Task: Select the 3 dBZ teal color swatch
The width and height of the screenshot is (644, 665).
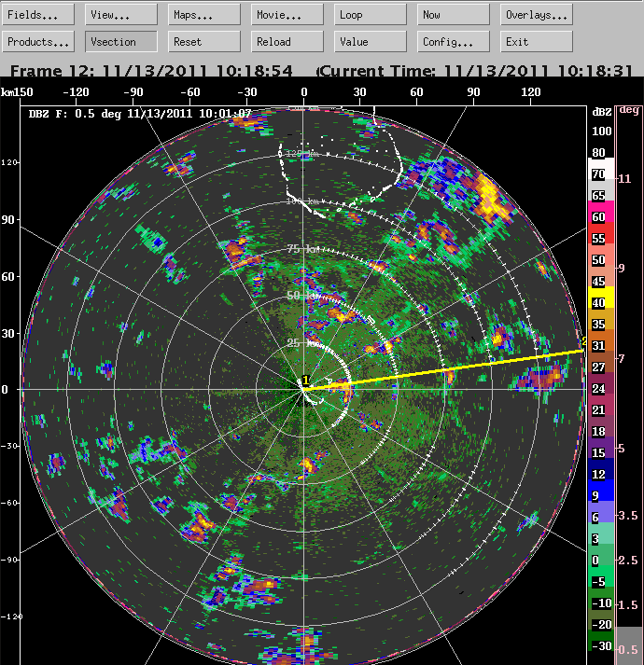Action: pyautogui.click(x=601, y=533)
